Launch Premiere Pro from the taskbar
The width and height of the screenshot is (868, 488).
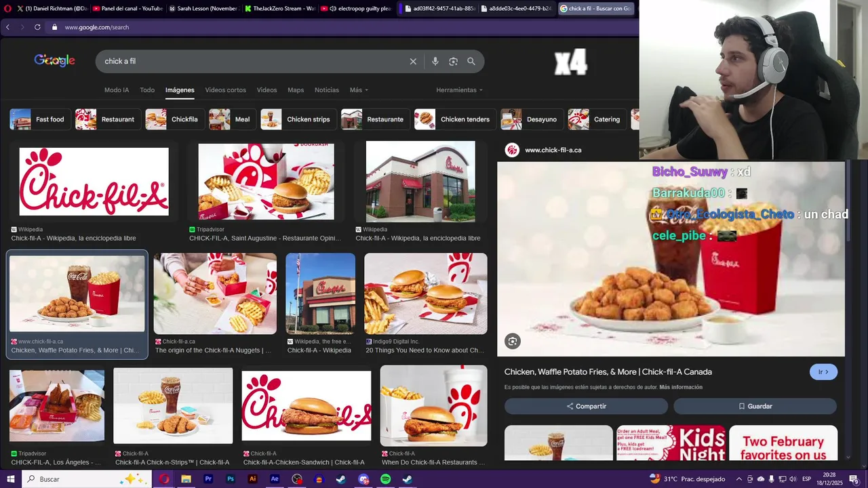point(208,479)
